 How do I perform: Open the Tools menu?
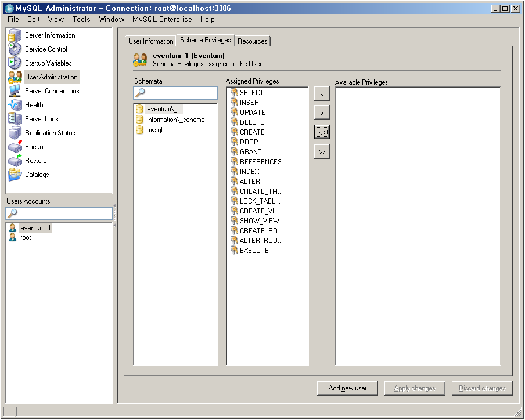81,19
